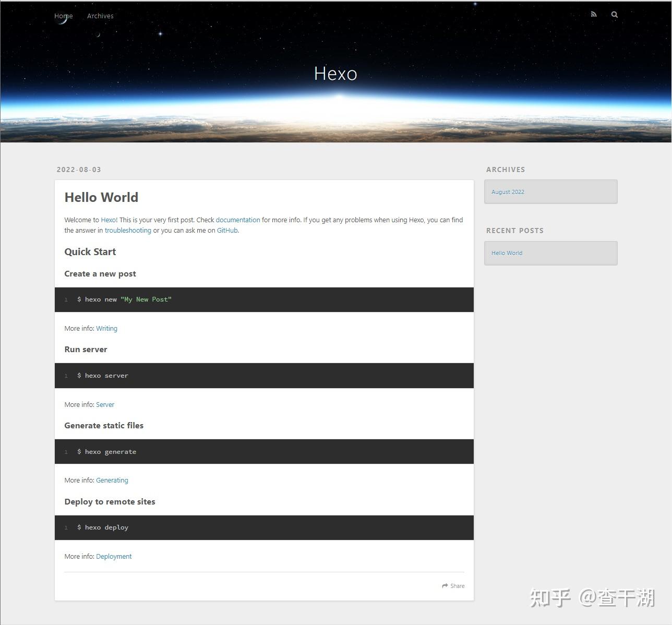Click the Hexo site title banner
Image resolution: width=672 pixels, height=625 pixels.
(335, 74)
